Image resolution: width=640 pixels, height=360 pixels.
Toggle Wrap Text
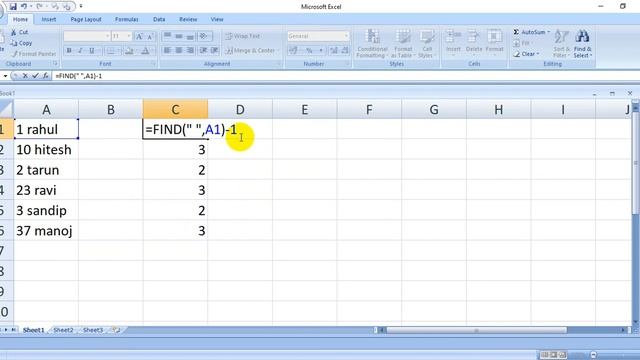tap(243, 36)
